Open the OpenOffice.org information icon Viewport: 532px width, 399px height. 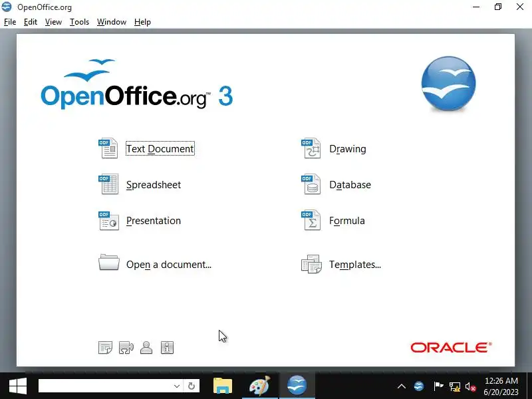(167, 347)
